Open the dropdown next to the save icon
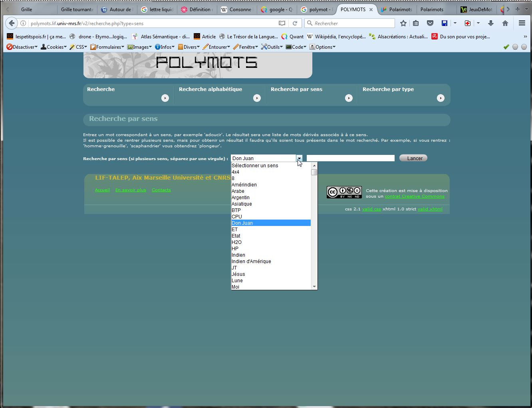 pyautogui.click(x=455, y=23)
